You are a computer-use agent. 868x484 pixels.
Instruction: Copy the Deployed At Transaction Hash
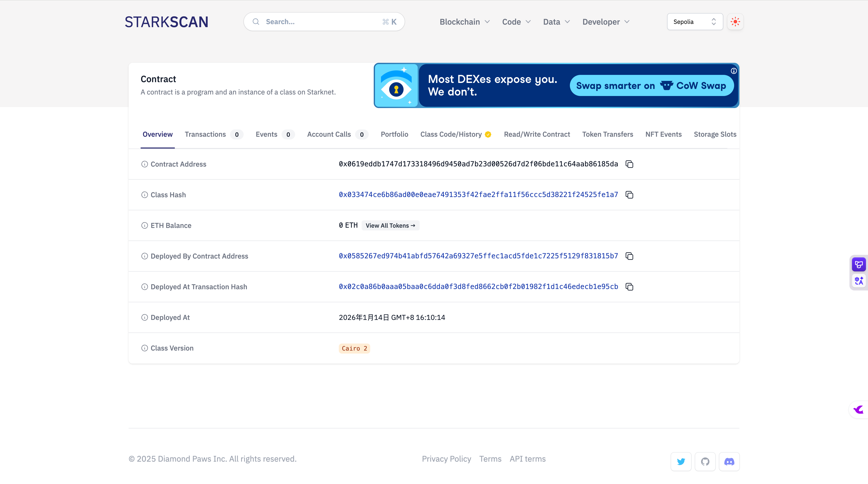click(629, 287)
